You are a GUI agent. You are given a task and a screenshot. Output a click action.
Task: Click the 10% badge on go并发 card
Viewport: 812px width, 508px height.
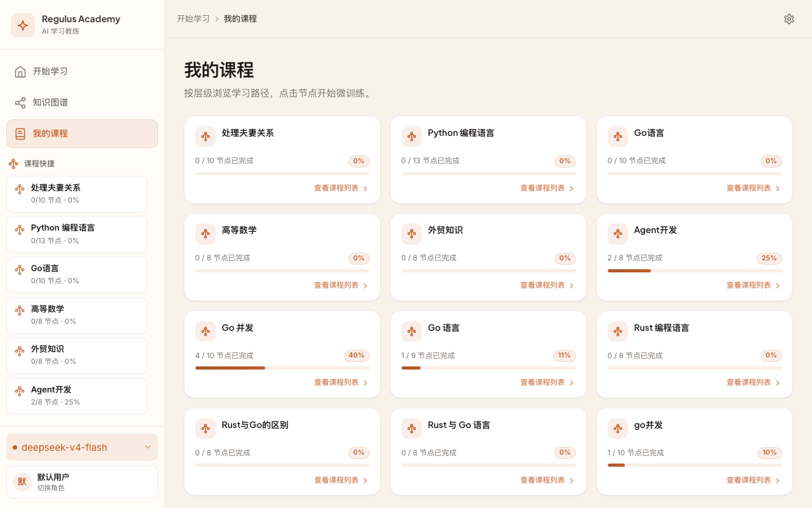(769, 453)
